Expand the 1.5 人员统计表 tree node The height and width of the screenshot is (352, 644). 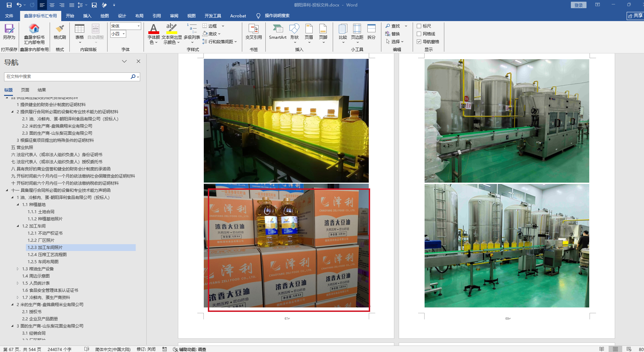(18, 283)
